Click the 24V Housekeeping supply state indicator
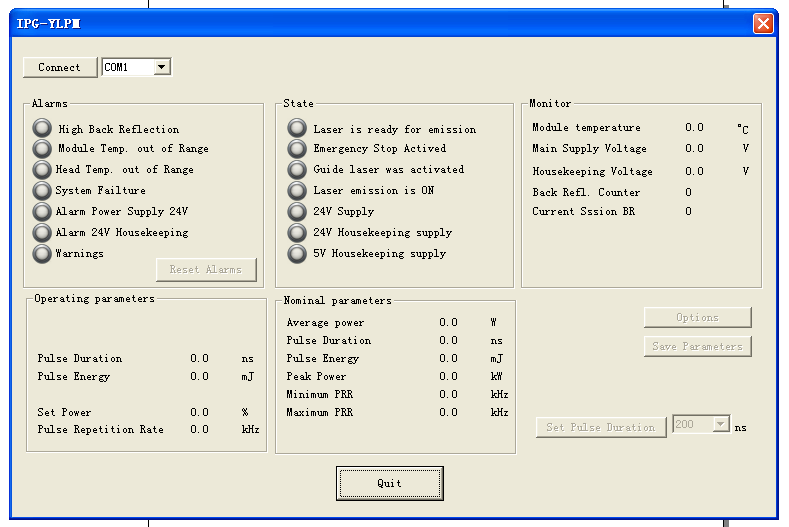 [297, 233]
